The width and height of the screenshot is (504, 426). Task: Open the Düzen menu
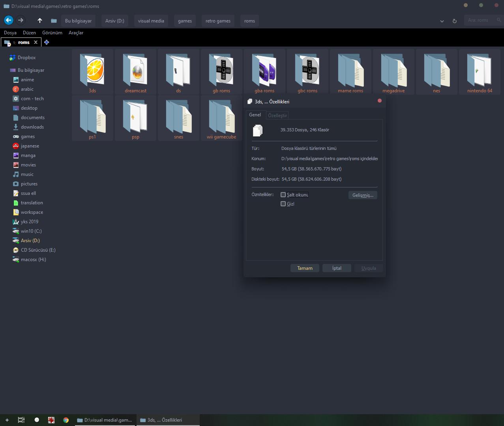coord(29,33)
